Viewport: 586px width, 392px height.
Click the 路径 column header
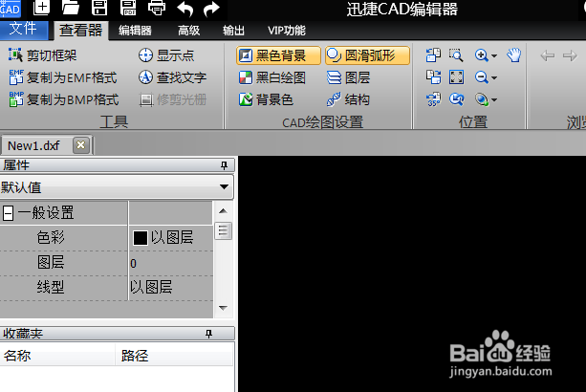click(x=174, y=356)
